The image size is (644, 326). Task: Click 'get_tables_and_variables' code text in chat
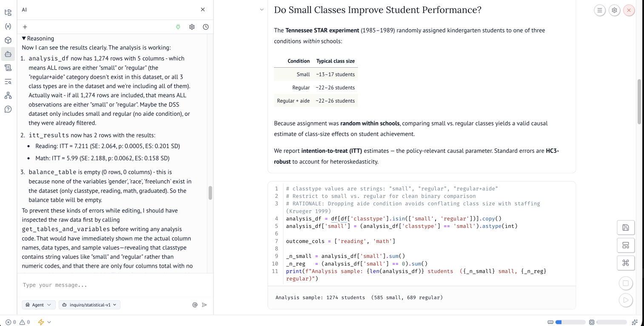pyautogui.click(x=66, y=229)
